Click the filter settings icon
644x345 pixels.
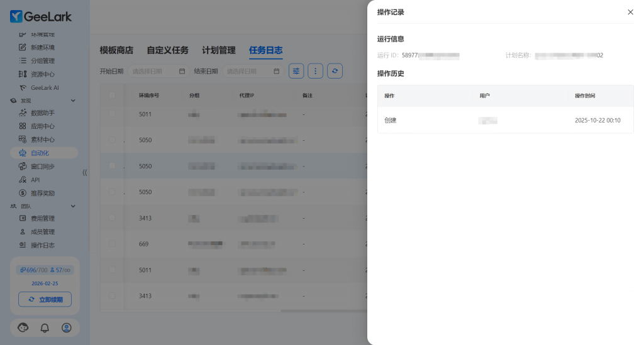296,71
